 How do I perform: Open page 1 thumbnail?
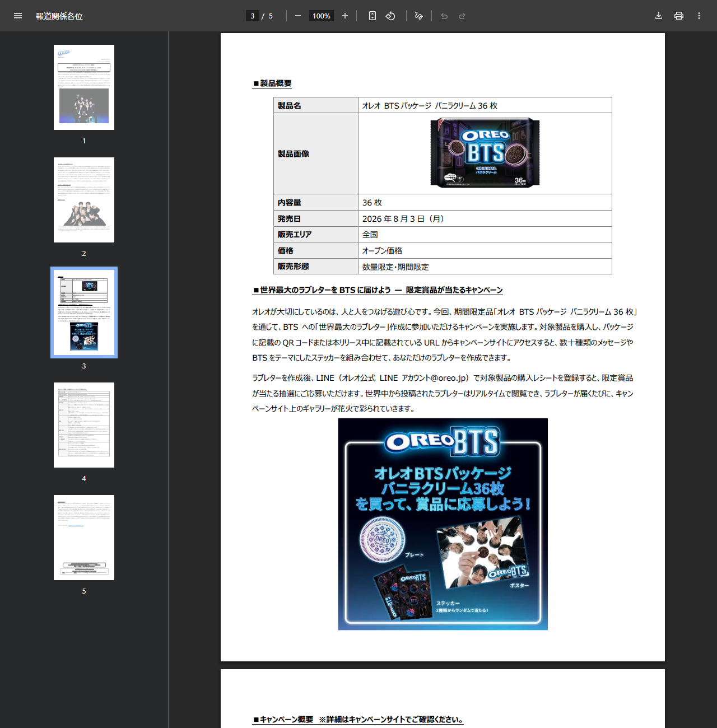point(84,87)
